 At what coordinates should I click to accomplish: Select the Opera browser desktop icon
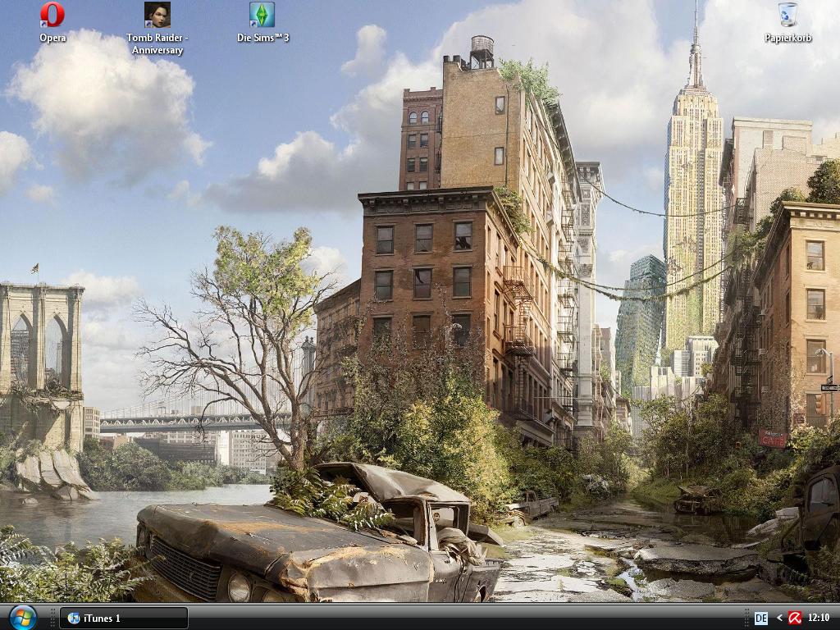(x=52, y=15)
